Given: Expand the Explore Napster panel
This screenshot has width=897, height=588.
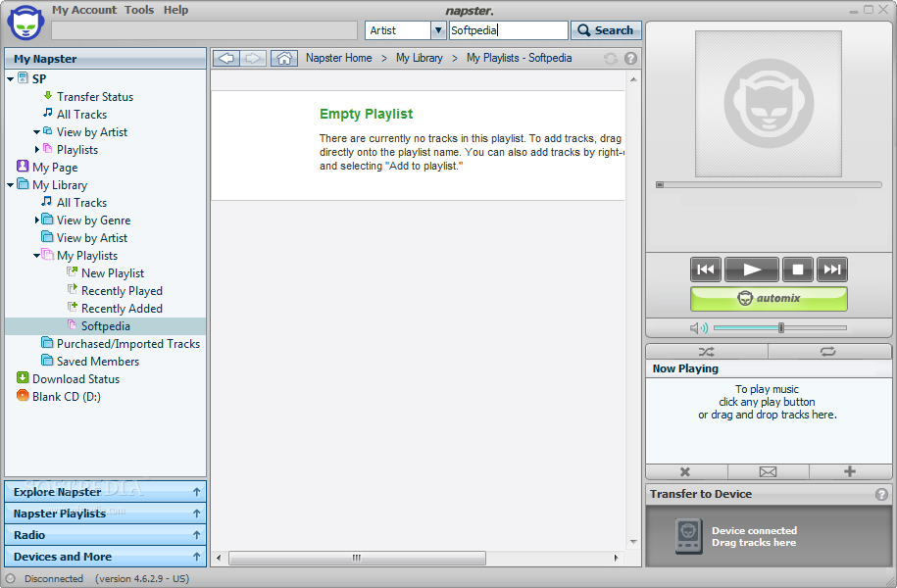Looking at the screenshot, I should click(x=105, y=492).
